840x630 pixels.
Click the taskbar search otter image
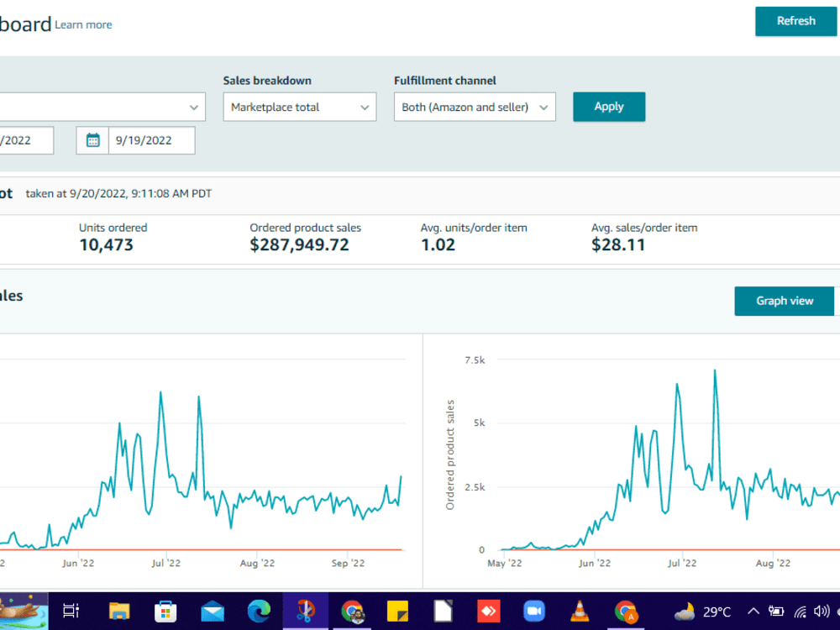click(24, 611)
